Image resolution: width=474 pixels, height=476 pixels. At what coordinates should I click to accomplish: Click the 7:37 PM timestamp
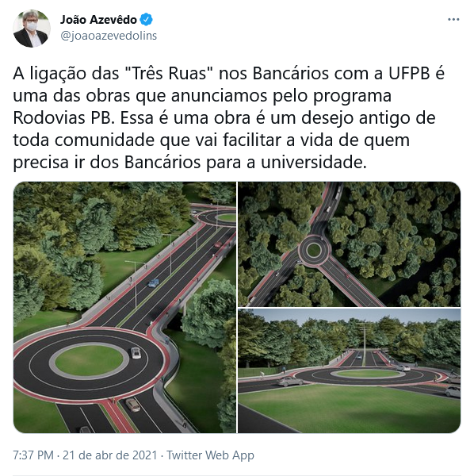pos(33,455)
